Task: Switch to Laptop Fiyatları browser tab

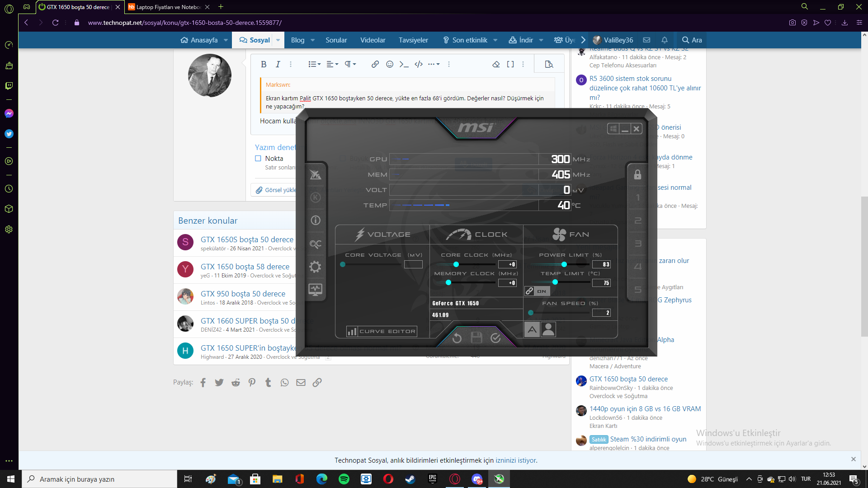Action: click(168, 7)
